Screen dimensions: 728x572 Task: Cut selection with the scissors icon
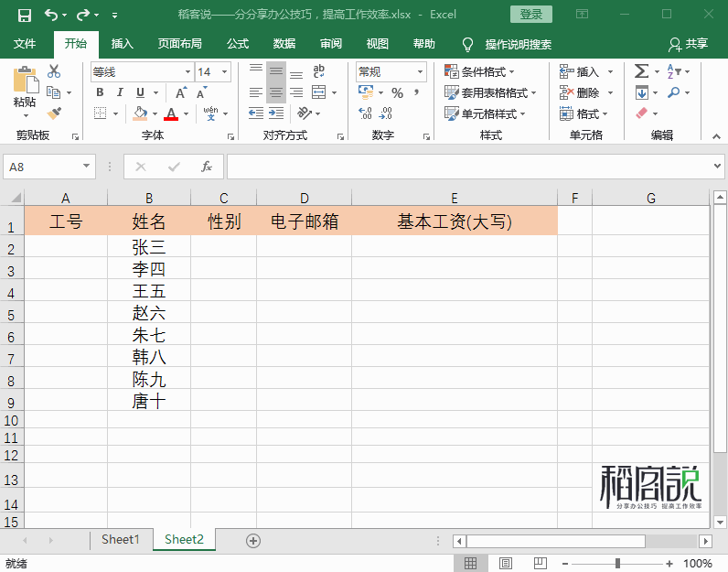click(54, 71)
